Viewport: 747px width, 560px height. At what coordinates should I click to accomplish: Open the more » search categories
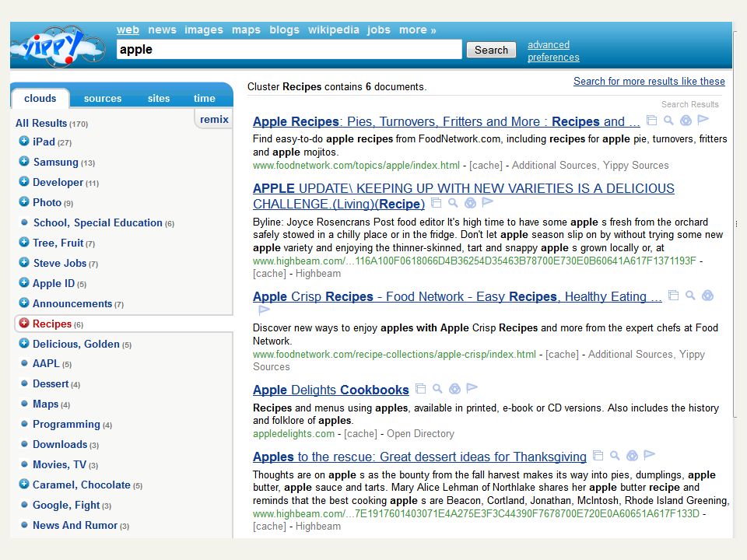[x=417, y=30]
